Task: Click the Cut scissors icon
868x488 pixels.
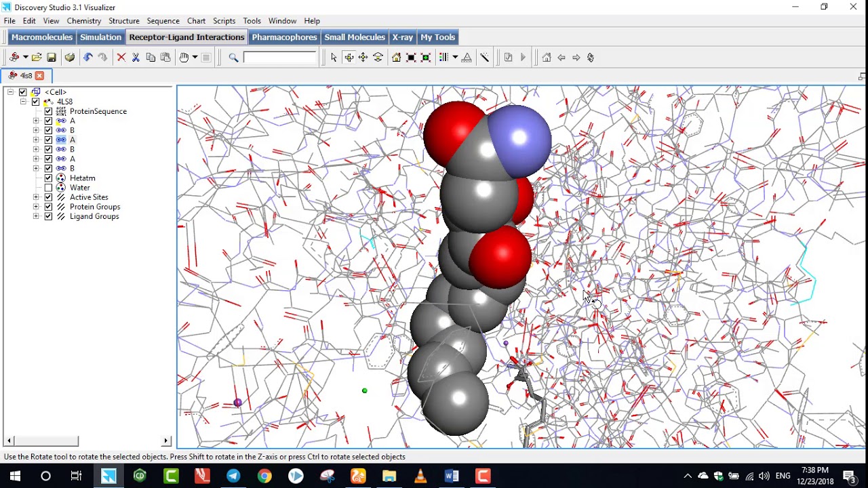Action: click(136, 58)
